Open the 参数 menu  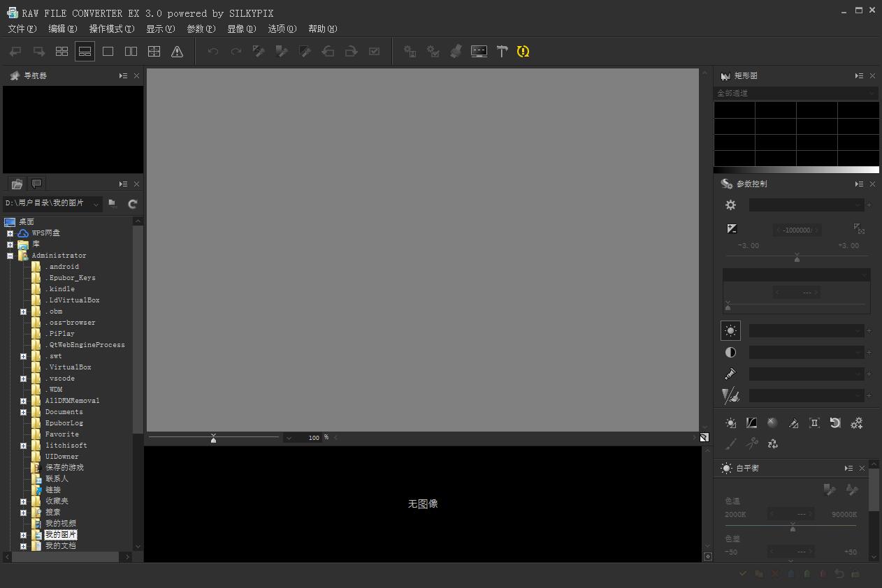201,29
